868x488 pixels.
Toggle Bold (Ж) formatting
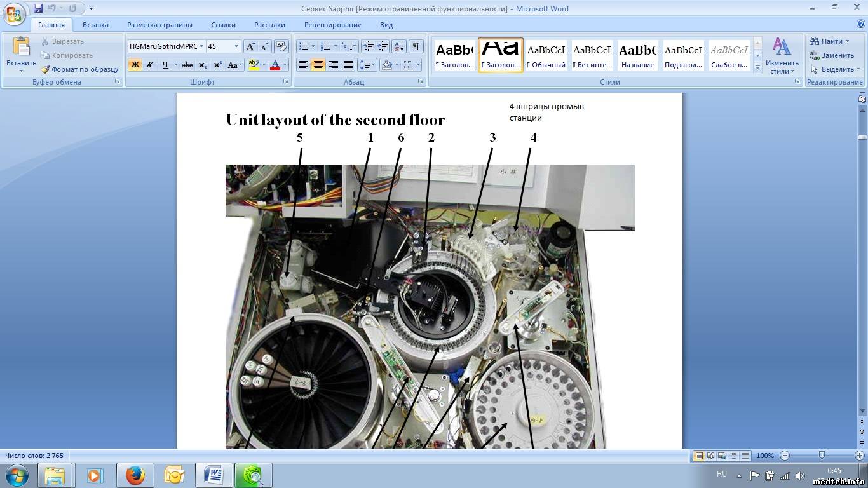(135, 65)
